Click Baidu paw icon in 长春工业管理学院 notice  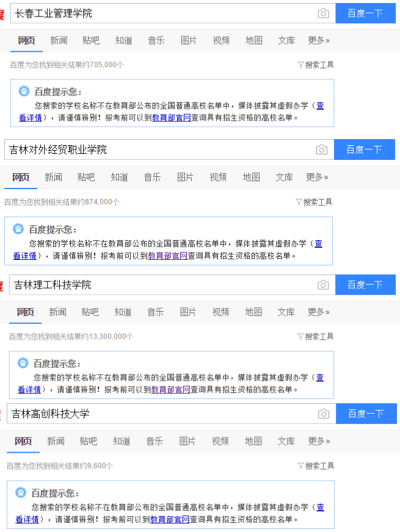click(24, 92)
